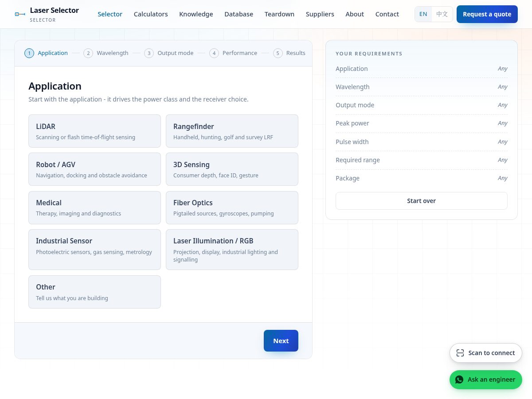Click the WhatsApp icon in Ask an engineer
532x399 pixels.
click(459, 379)
